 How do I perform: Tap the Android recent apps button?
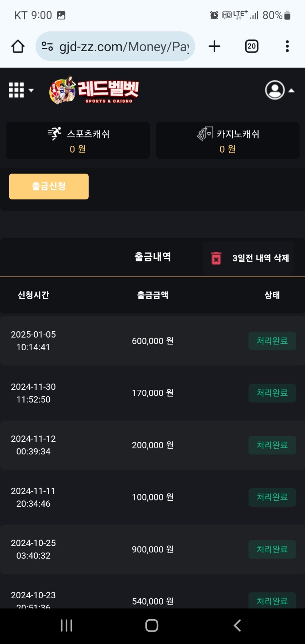(x=66, y=625)
